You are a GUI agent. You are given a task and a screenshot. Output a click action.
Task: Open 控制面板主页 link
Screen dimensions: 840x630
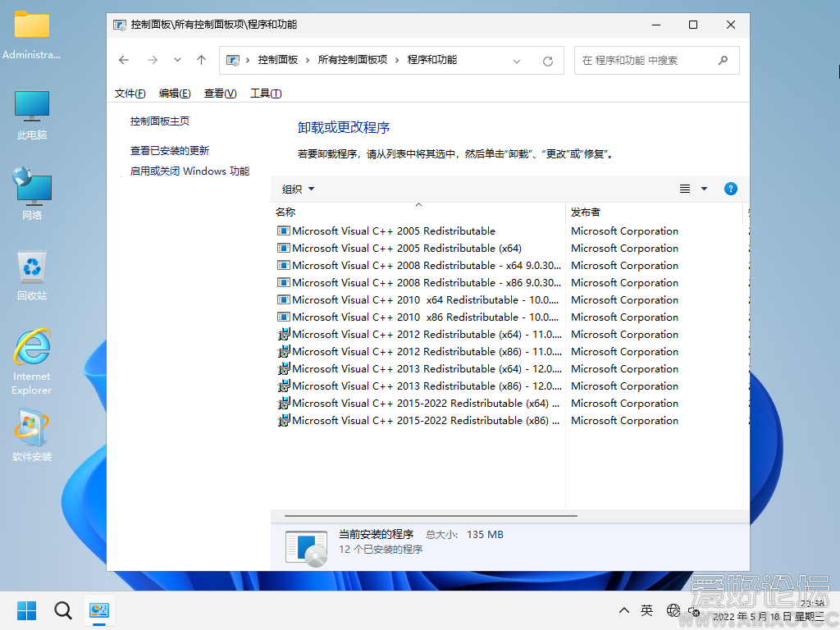click(x=160, y=121)
